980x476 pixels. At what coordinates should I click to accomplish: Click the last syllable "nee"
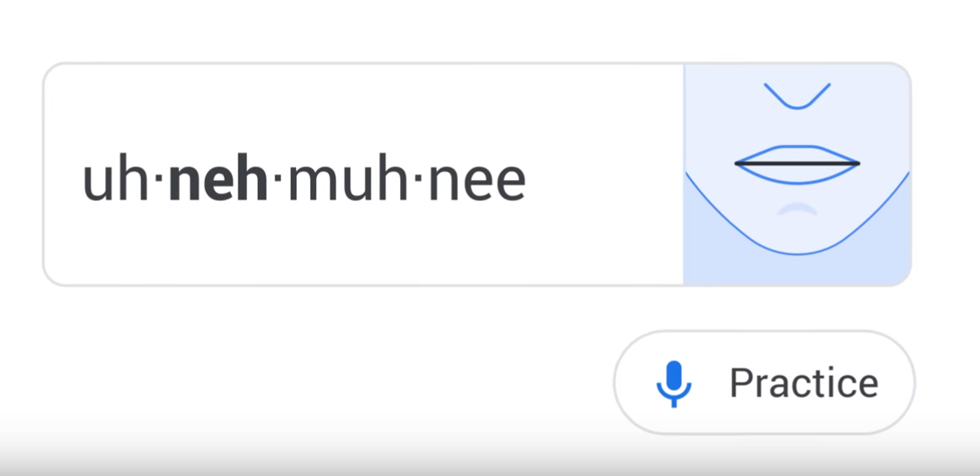477,179
